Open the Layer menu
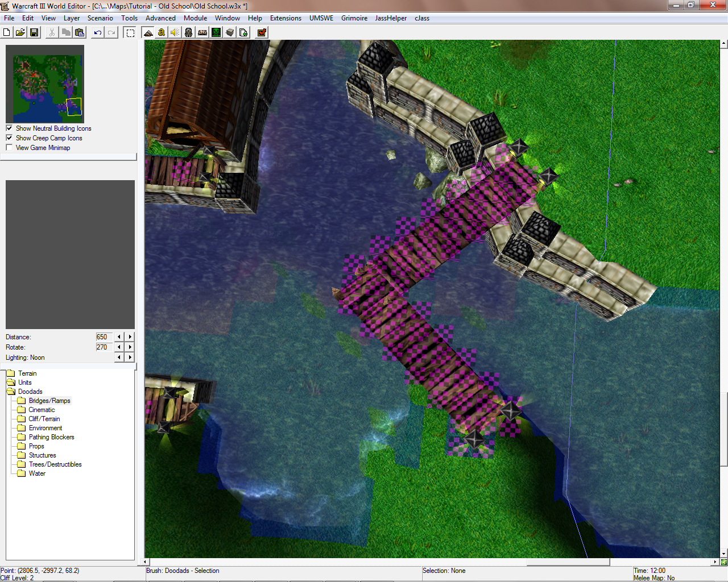The image size is (728, 582). 72,18
